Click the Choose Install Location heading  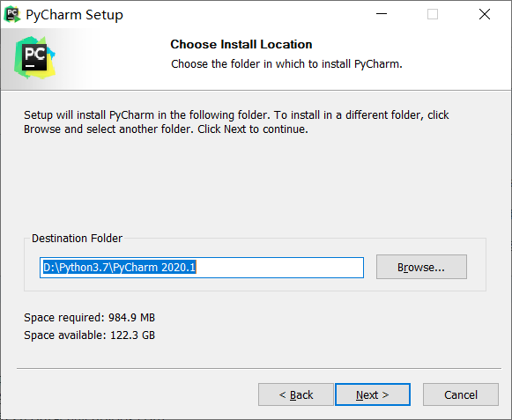click(x=241, y=44)
